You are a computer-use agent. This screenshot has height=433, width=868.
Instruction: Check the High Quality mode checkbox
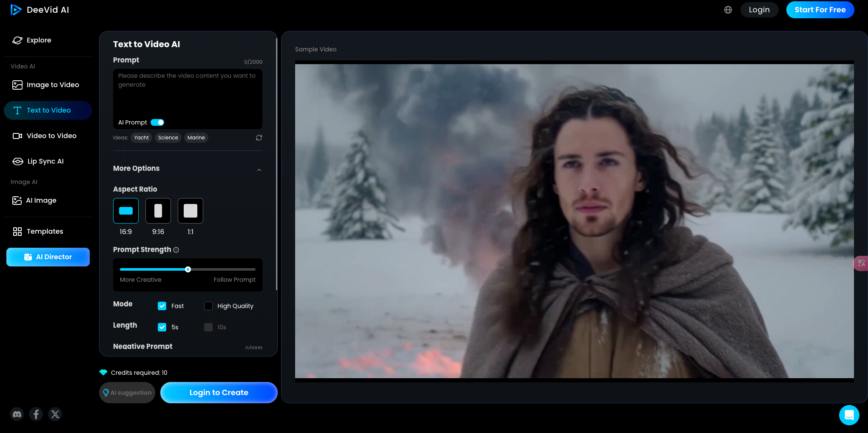click(208, 306)
